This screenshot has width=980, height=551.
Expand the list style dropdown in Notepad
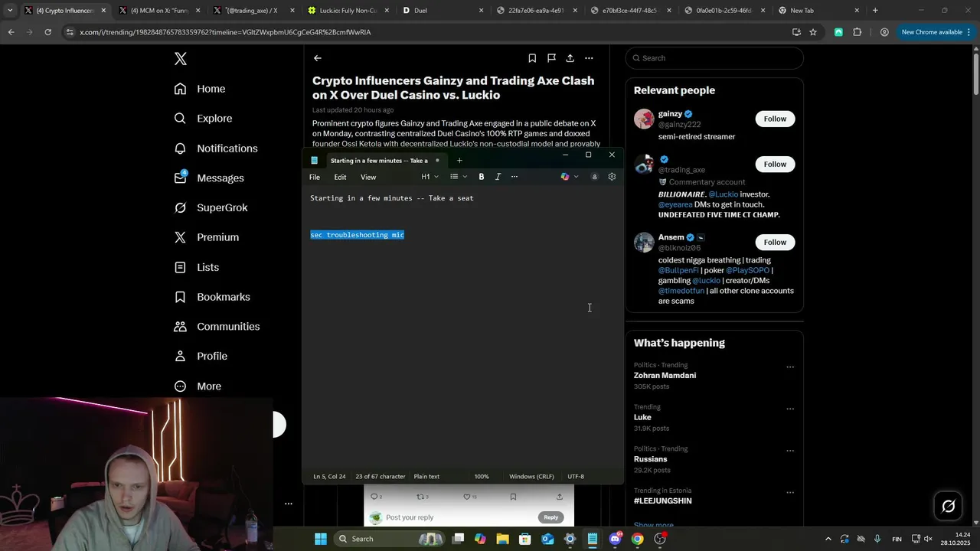click(459, 177)
